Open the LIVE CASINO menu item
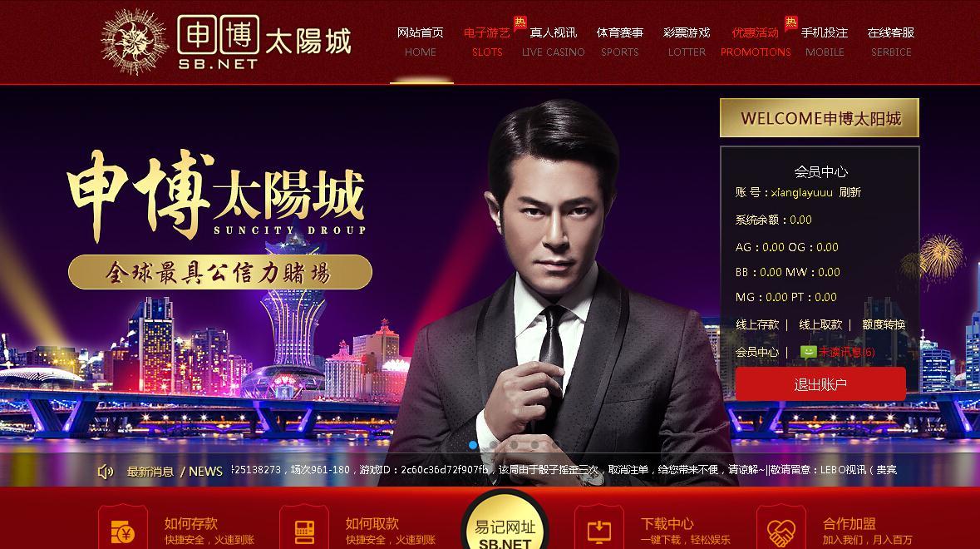The width and height of the screenshot is (980, 549). [553, 42]
